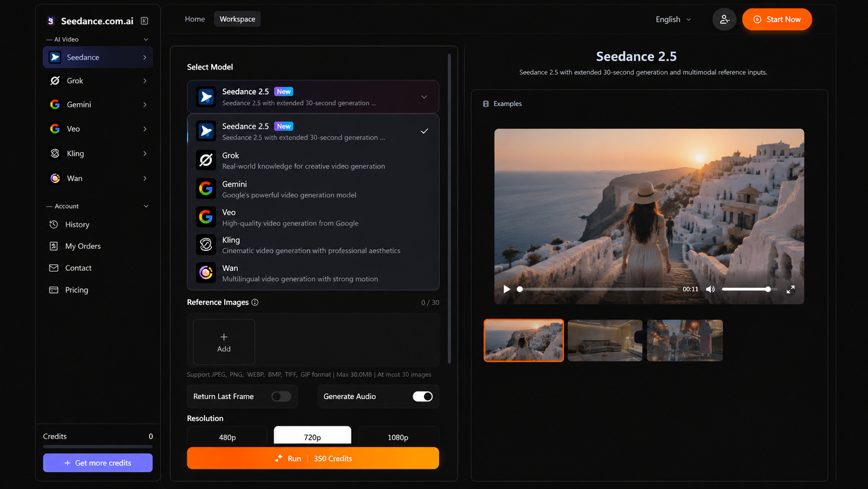Select the living room example thumbnail
The height and width of the screenshot is (489, 868).
click(x=605, y=340)
